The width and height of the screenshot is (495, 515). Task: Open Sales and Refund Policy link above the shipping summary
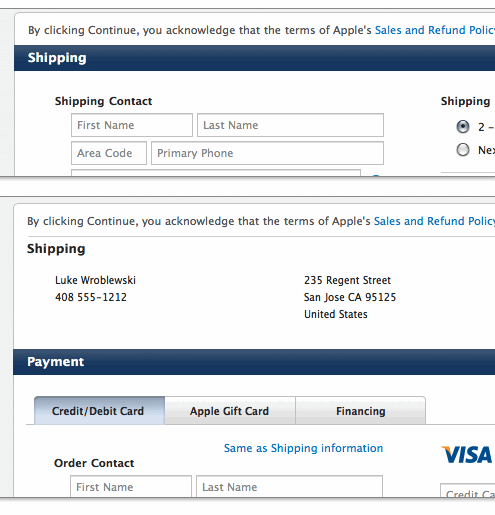[434, 221]
